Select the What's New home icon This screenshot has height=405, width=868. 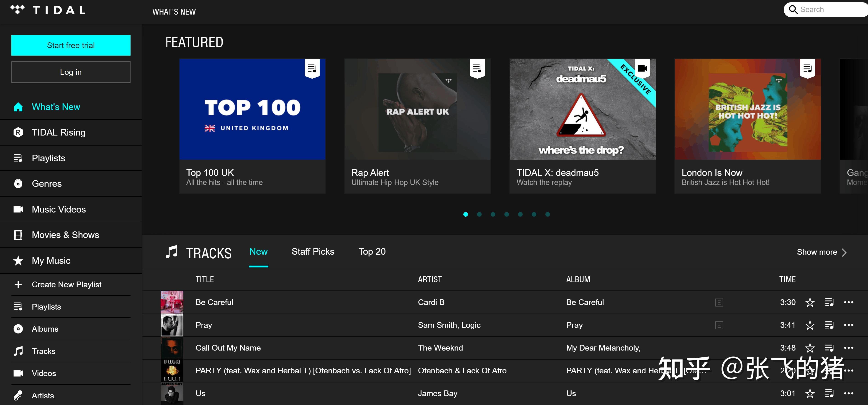pyautogui.click(x=18, y=107)
